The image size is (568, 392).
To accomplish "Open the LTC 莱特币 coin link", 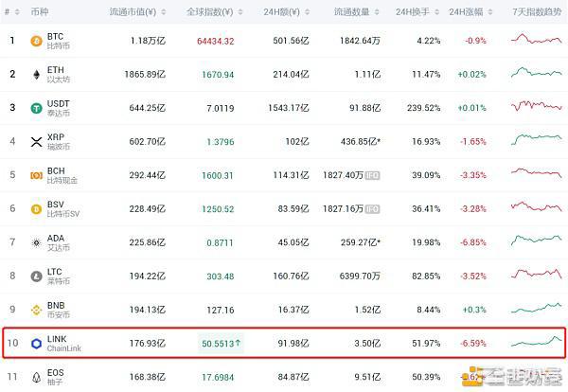I will point(58,276).
